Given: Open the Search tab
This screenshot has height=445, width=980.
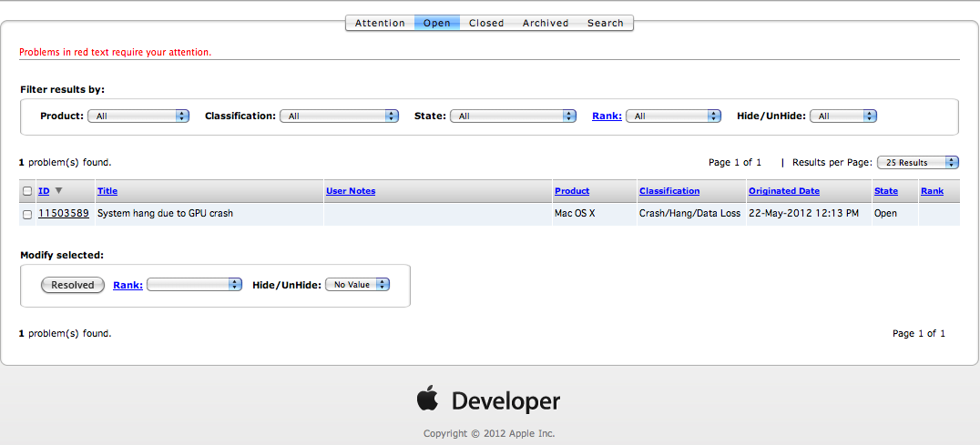Looking at the screenshot, I should pyautogui.click(x=605, y=23).
